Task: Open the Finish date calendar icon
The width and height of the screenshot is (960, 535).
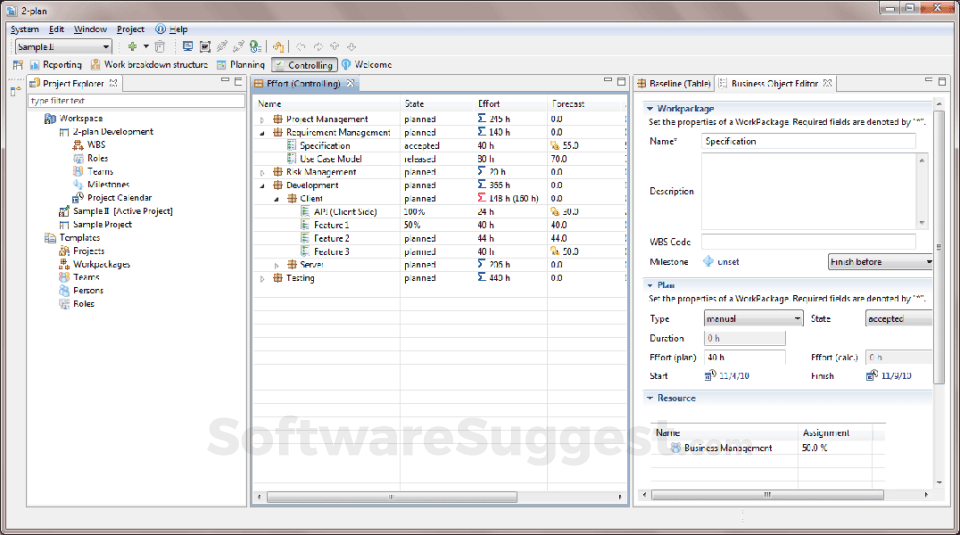Action: (872, 375)
